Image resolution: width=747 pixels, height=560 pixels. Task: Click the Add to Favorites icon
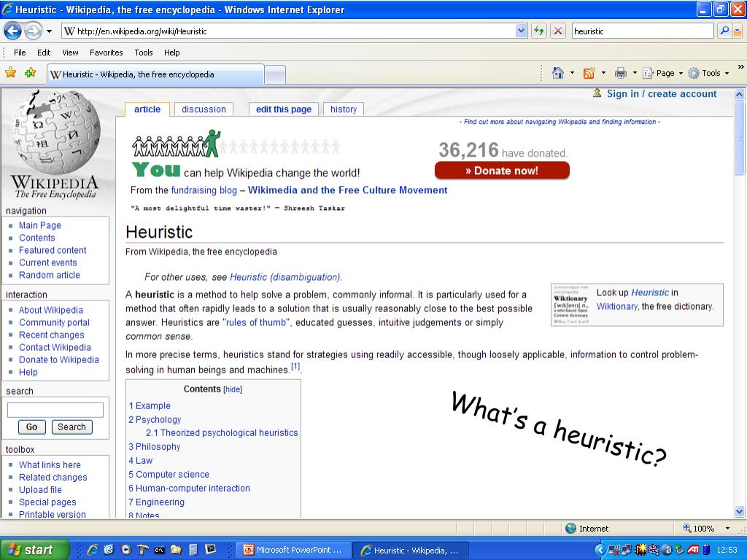click(x=31, y=72)
